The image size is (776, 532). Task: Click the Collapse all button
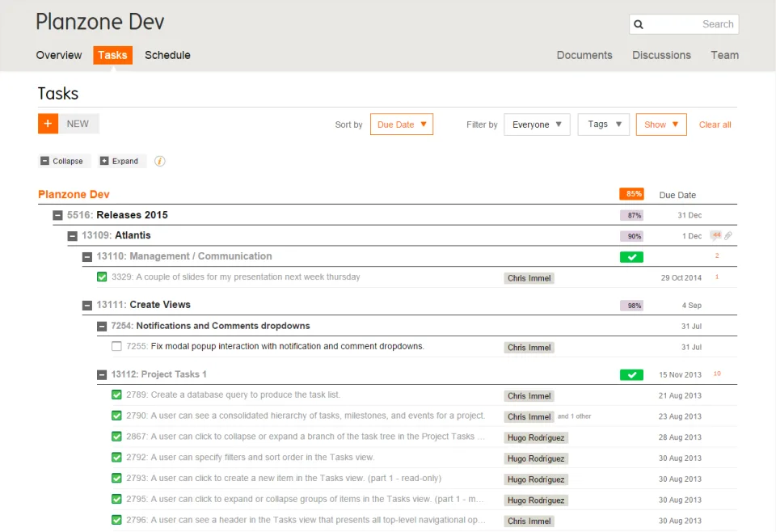point(65,161)
